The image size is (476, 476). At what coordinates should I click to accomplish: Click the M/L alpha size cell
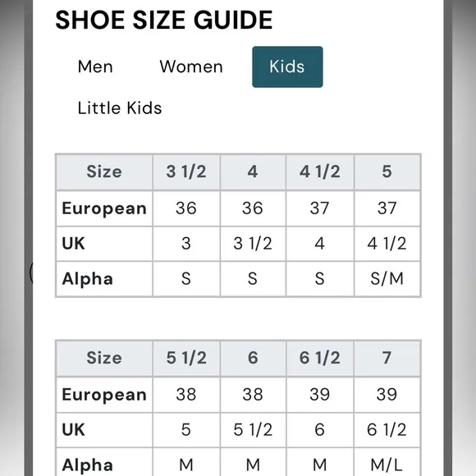pos(387,464)
